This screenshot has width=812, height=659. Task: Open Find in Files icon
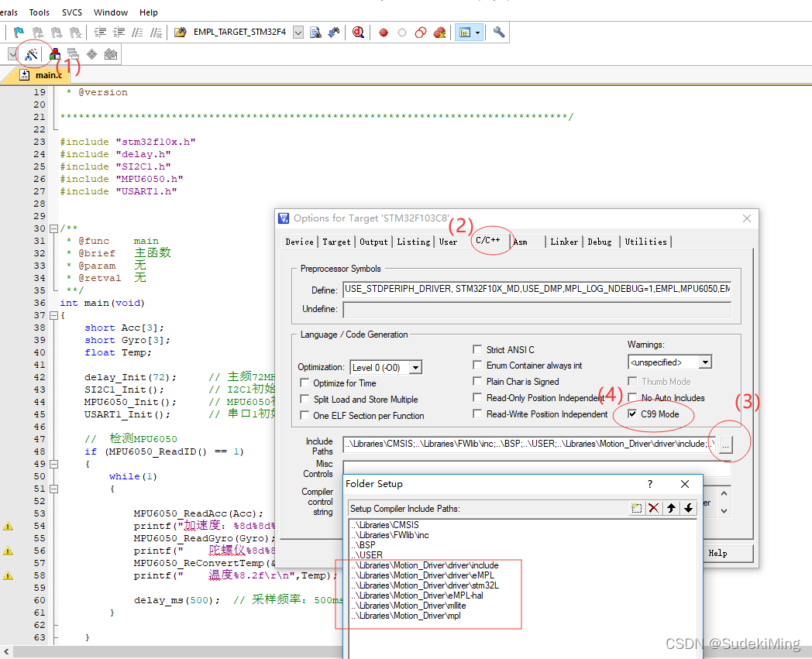(315, 33)
